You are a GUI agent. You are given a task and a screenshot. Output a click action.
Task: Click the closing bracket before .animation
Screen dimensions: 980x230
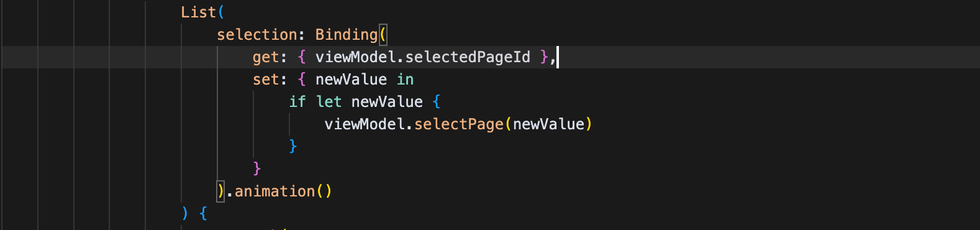click(x=220, y=191)
